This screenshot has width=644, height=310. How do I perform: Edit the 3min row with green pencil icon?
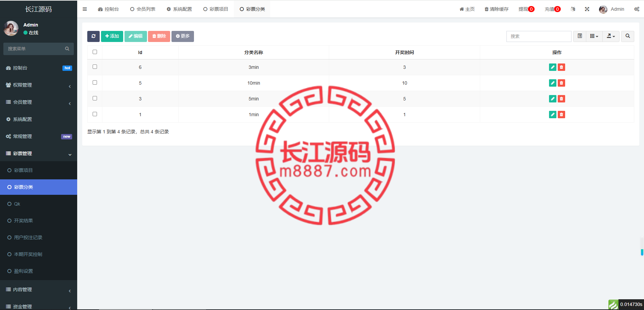(552, 67)
